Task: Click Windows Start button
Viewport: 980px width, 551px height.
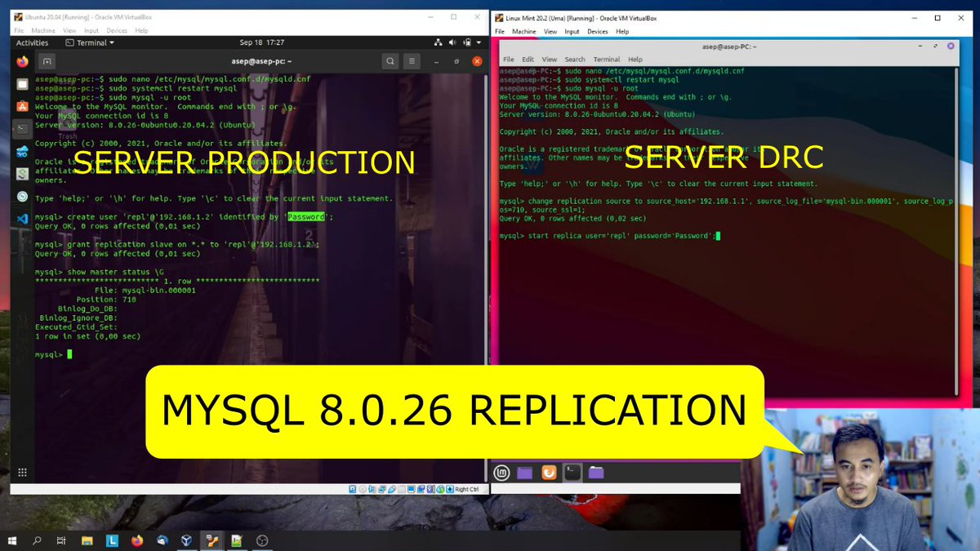Action: (12, 540)
